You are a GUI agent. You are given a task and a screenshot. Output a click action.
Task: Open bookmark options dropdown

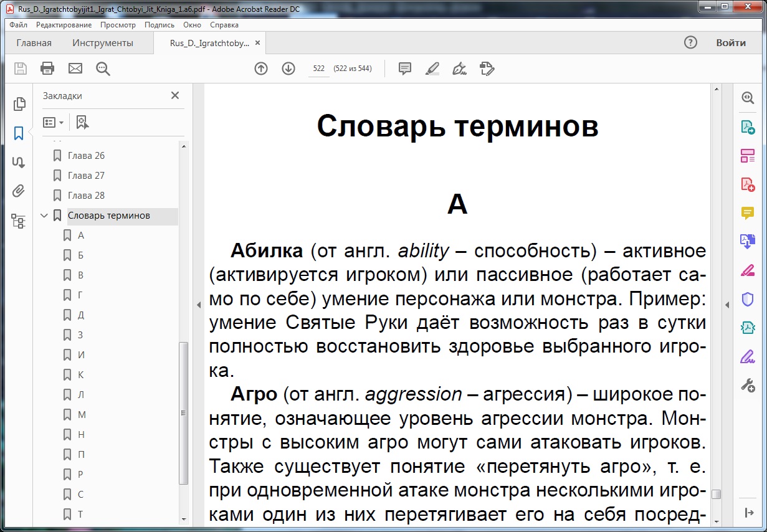tap(53, 122)
